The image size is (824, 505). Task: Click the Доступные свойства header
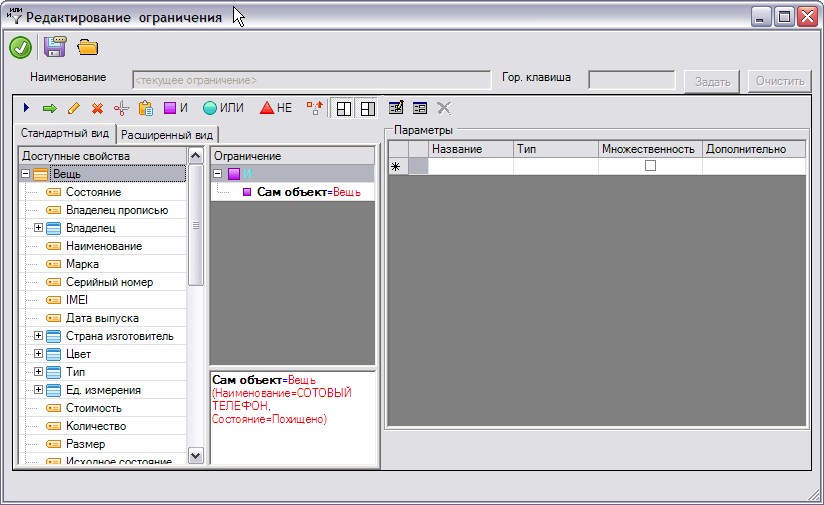(x=103, y=156)
